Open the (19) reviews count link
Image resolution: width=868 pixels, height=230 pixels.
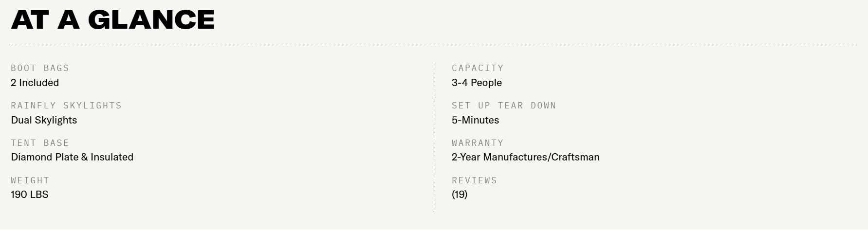(x=460, y=195)
